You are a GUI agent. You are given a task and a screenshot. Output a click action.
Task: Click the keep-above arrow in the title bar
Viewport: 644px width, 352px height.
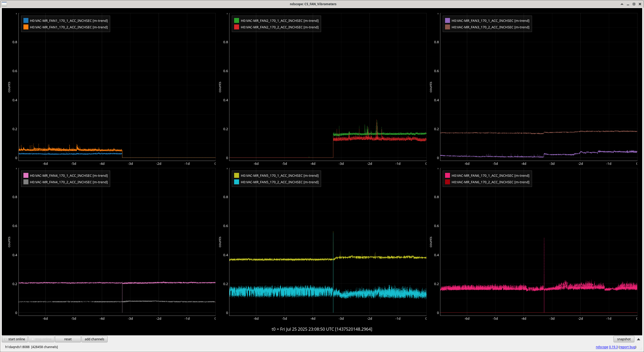point(622,4)
